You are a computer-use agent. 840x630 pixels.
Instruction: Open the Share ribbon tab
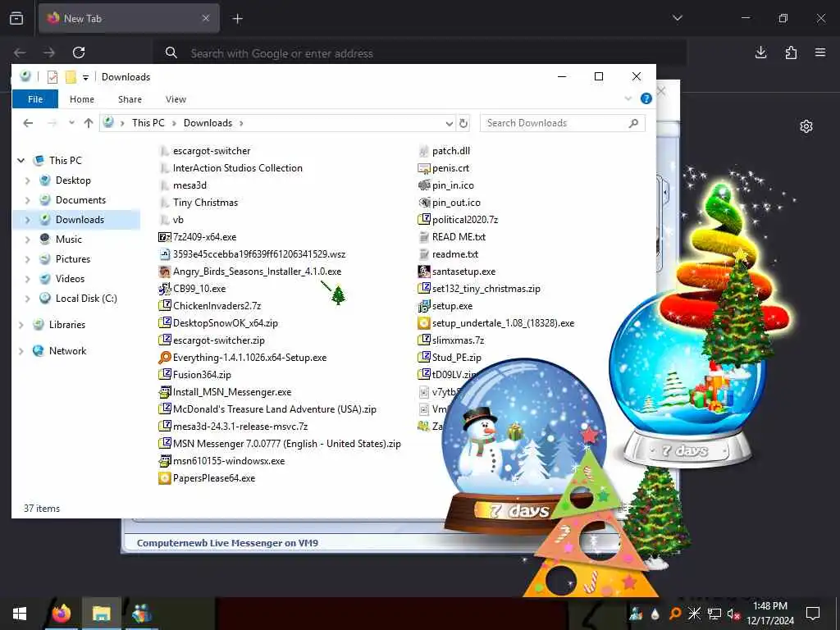point(130,99)
